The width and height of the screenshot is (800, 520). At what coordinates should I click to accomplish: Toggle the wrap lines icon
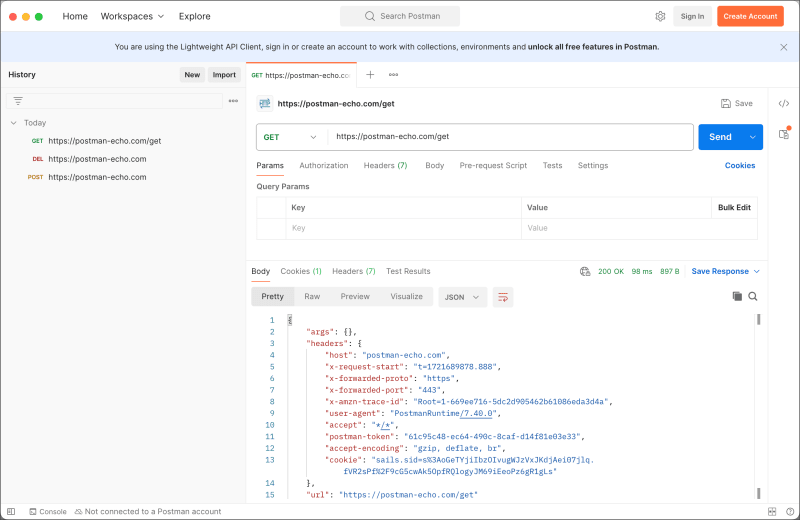503,297
